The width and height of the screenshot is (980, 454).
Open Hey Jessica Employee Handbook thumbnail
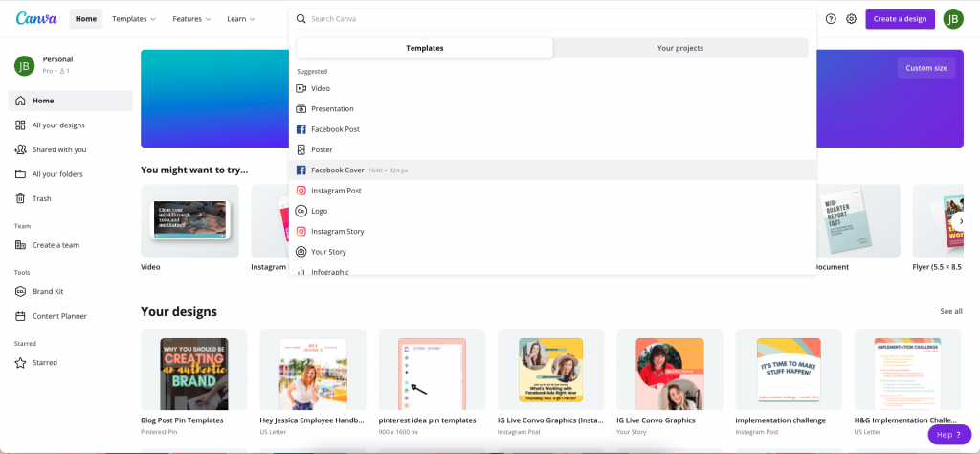pos(313,370)
